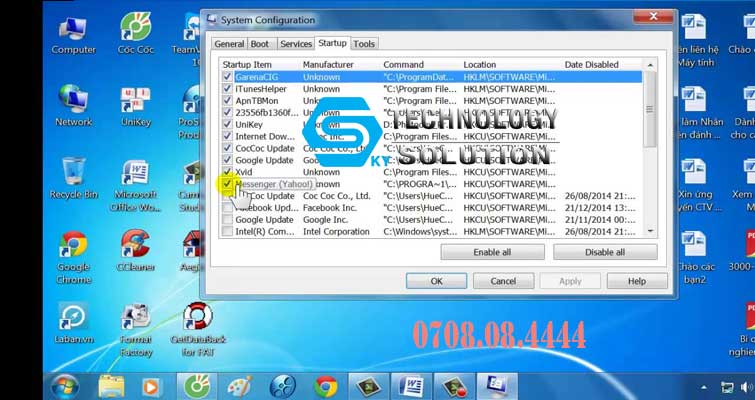Uncheck the Xvid startup item
The height and width of the screenshot is (400, 755).
tap(227, 172)
